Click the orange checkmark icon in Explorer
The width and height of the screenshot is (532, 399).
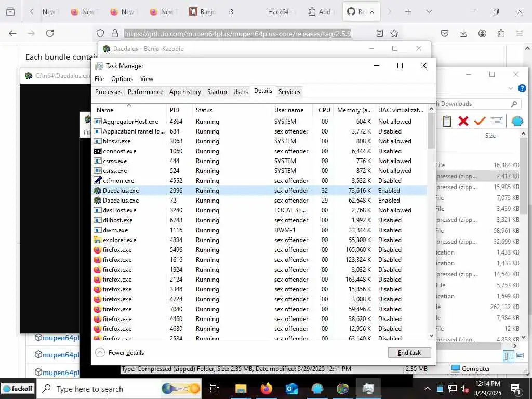(480, 121)
